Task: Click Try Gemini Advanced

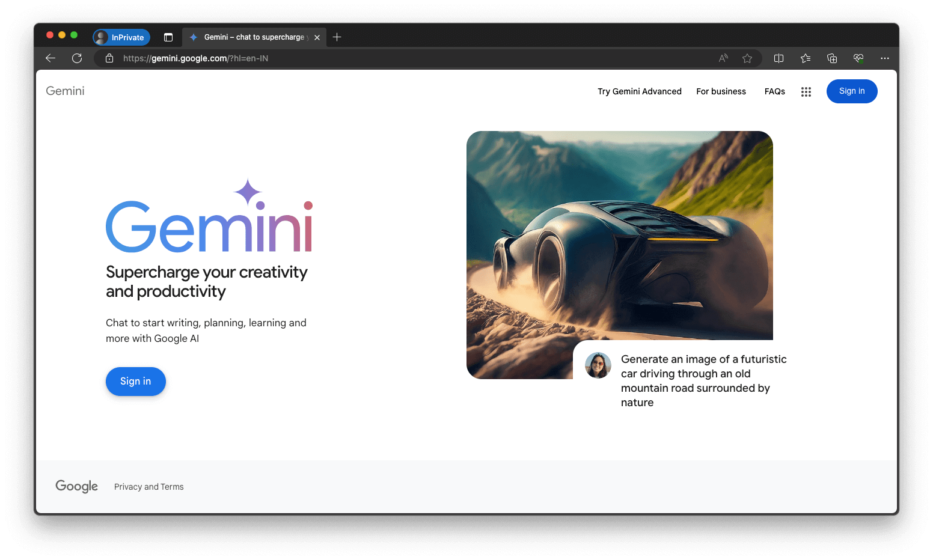Action: click(639, 91)
